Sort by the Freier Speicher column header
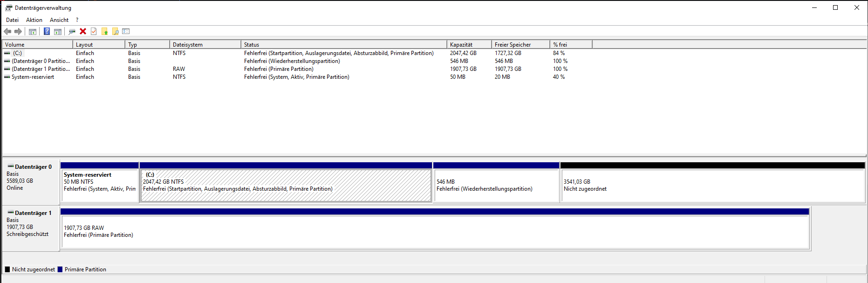868x283 pixels. [x=521, y=45]
